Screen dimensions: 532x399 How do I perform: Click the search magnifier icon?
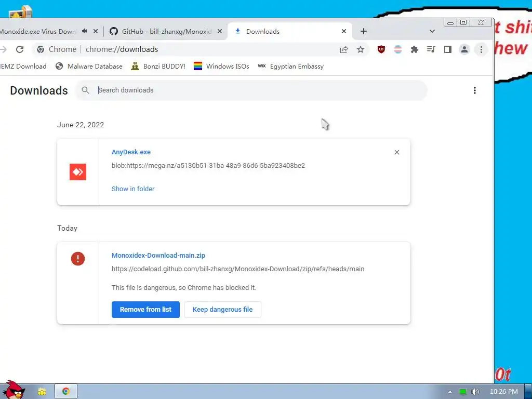point(86,90)
